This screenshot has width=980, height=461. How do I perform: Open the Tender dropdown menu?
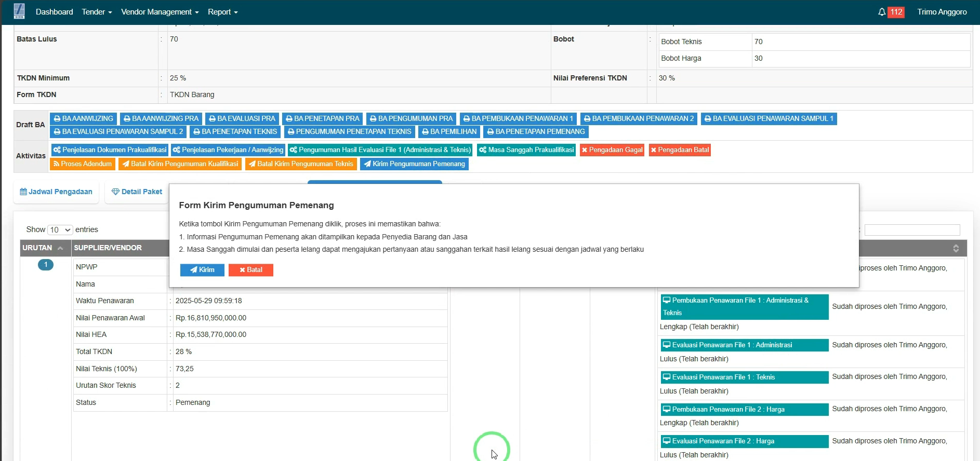97,12
